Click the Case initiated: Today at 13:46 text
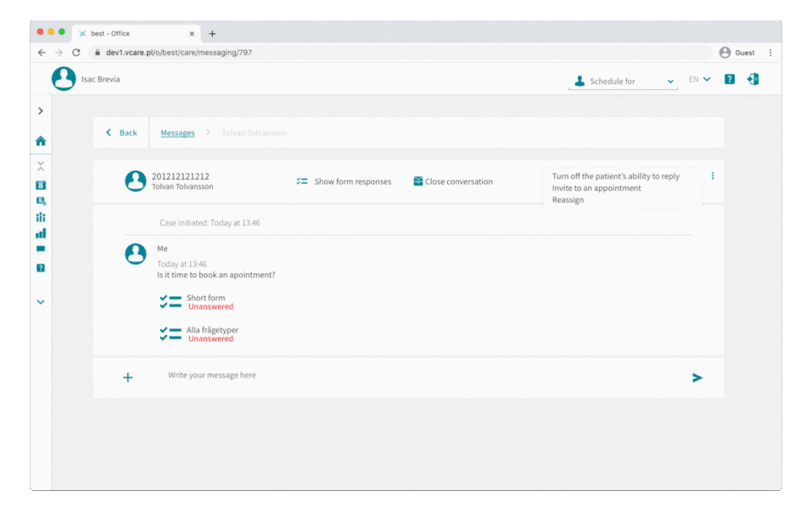This screenshot has width=812, height=530. pyautogui.click(x=210, y=223)
